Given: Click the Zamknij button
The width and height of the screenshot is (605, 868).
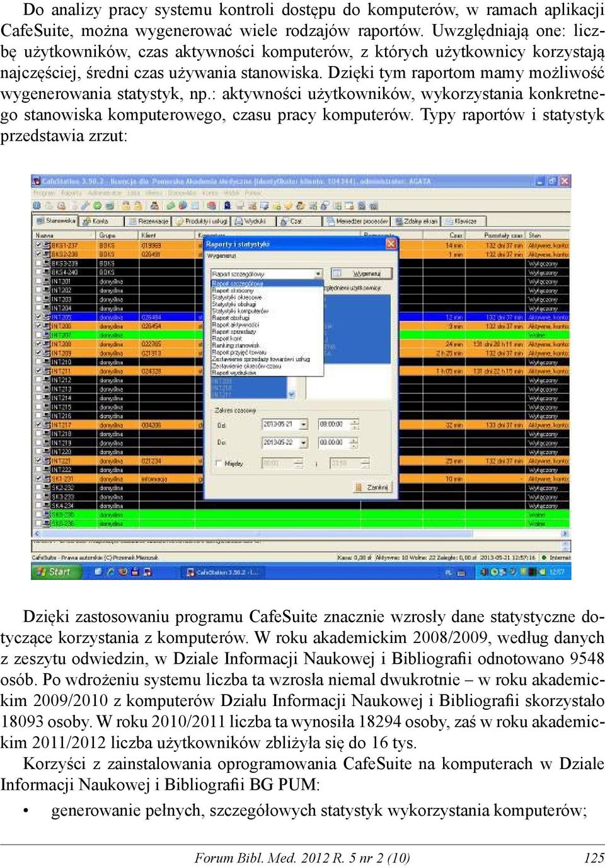Looking at the screenshot, I should click(372, 487).
